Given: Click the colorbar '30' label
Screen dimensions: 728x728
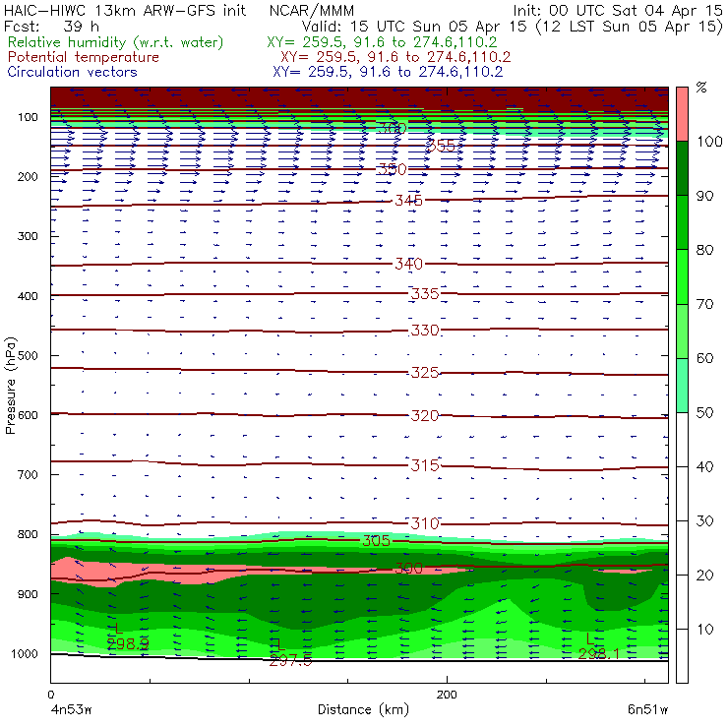Looking at the screenshot, I should (705, 521).
